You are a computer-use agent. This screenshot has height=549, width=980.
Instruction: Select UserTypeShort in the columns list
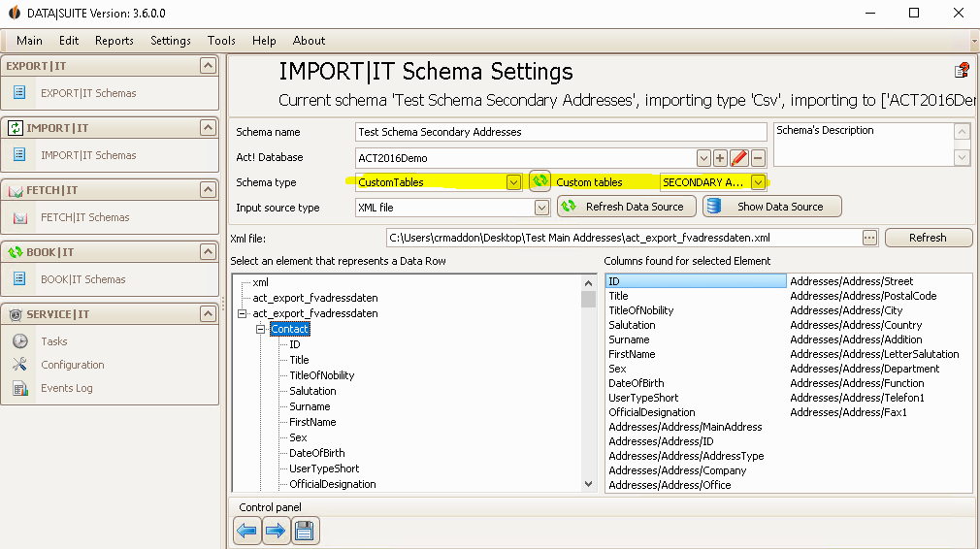click(x=643, y=398)
